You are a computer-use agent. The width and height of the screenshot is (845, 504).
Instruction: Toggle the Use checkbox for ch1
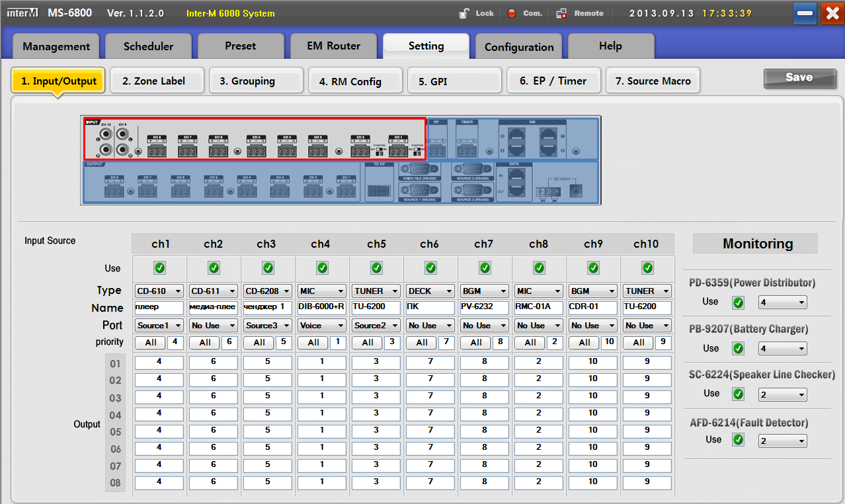pyautogui.click(x=159, y=268)
